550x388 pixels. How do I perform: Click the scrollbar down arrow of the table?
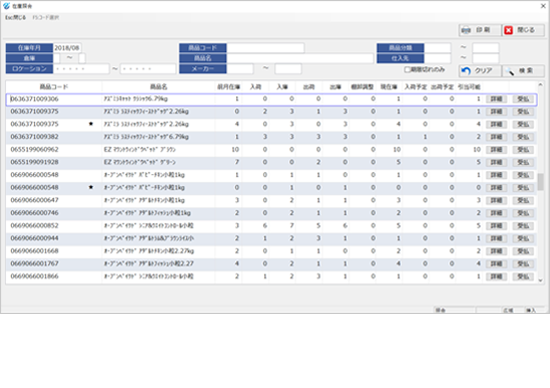coord(540,280)
